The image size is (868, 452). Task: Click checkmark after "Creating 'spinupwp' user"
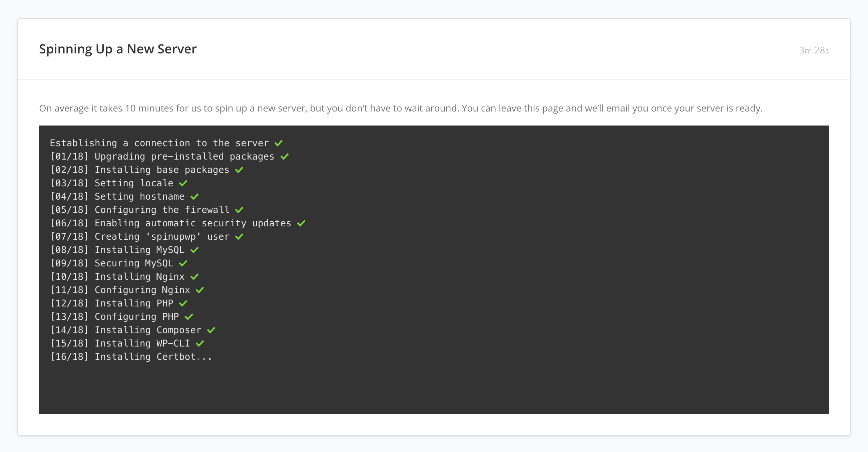[x=239, y=236]
